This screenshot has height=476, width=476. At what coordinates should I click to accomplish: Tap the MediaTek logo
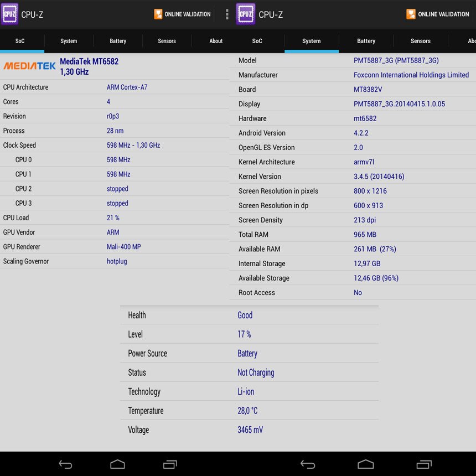pos(29,66)
